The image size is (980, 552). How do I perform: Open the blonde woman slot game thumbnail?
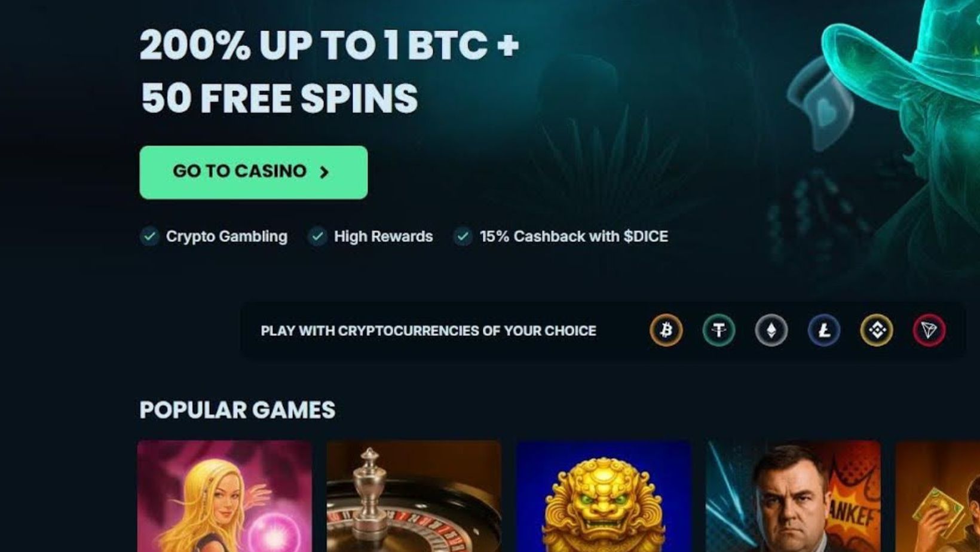point(225,496)
